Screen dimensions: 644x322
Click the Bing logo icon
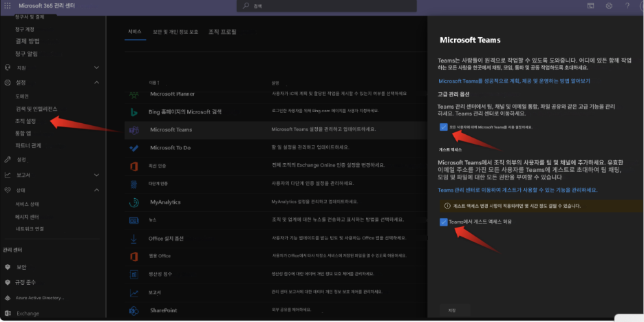tap(134, 111)
